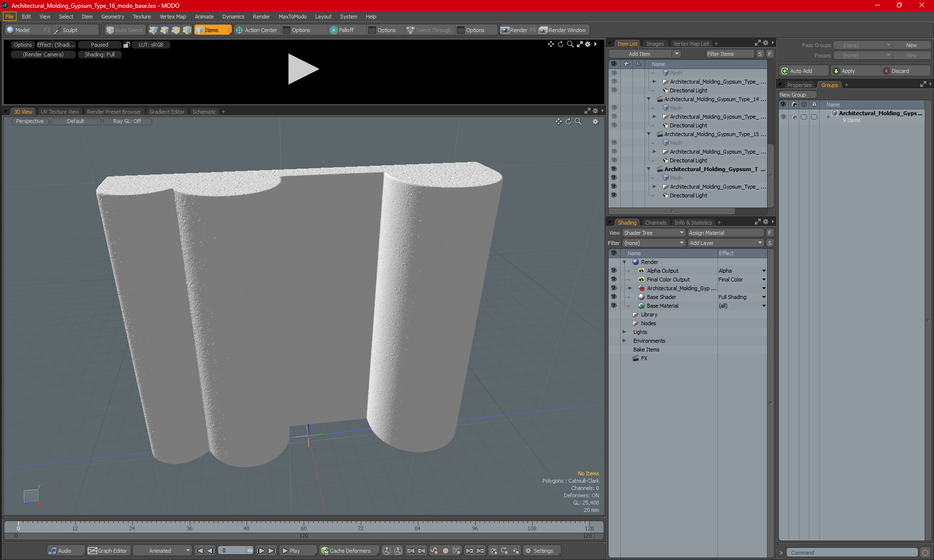Open the MaxToModo menu
This screenshot has width=934, height=560.
[x=292, y=17]
